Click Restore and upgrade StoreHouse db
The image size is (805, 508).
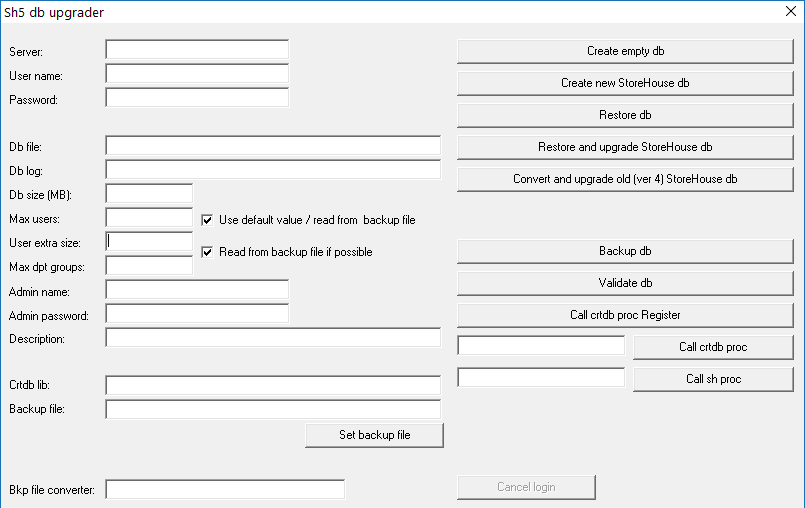pos(625,147)
